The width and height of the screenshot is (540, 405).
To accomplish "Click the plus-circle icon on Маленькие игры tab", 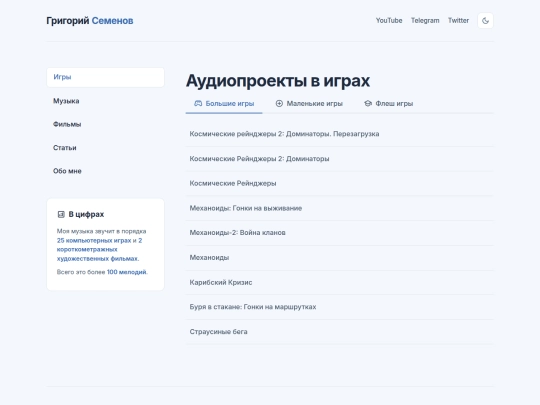I will (x=279, y=103).
